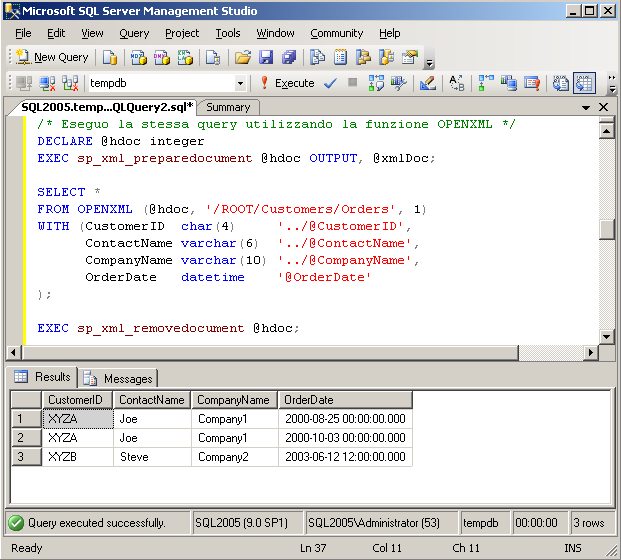
Task: Click the editor vertical scrollbar thumb
Action: point(606,230)
